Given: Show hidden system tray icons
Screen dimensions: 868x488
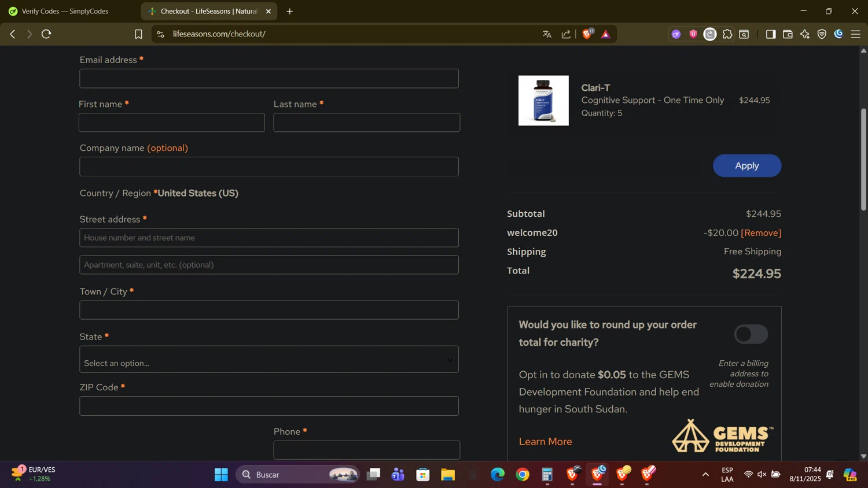Looking at the screenshot, I should tap(705, 475).
